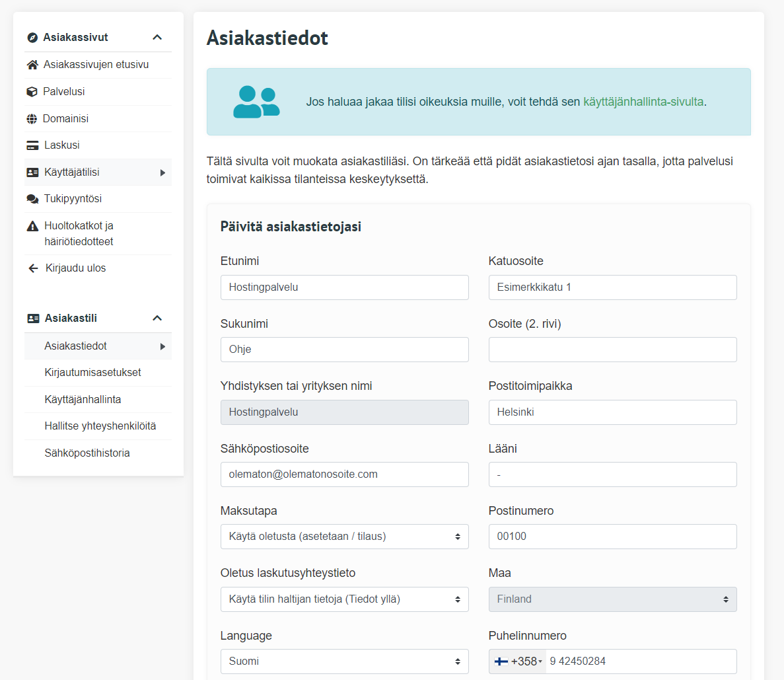Collapse the Asiakassivut section chevron
Image resolution: width=784 pixels, height=680 pixels.
(157, 37)
